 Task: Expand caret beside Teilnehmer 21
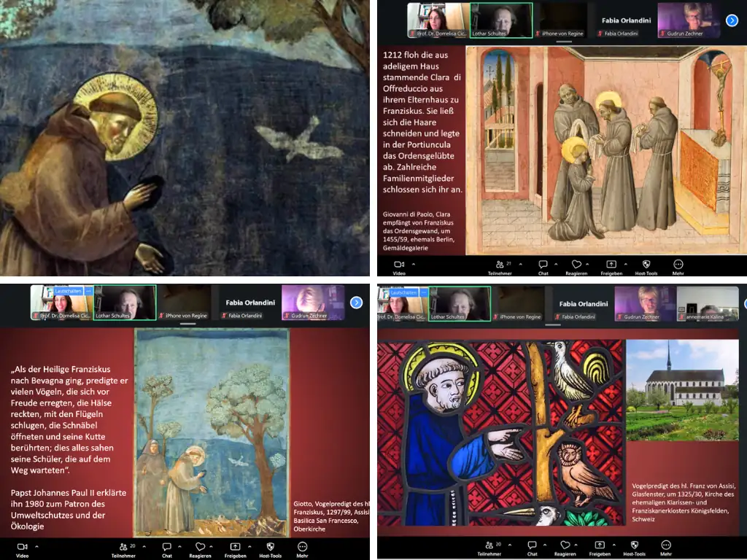coord(520,263)
